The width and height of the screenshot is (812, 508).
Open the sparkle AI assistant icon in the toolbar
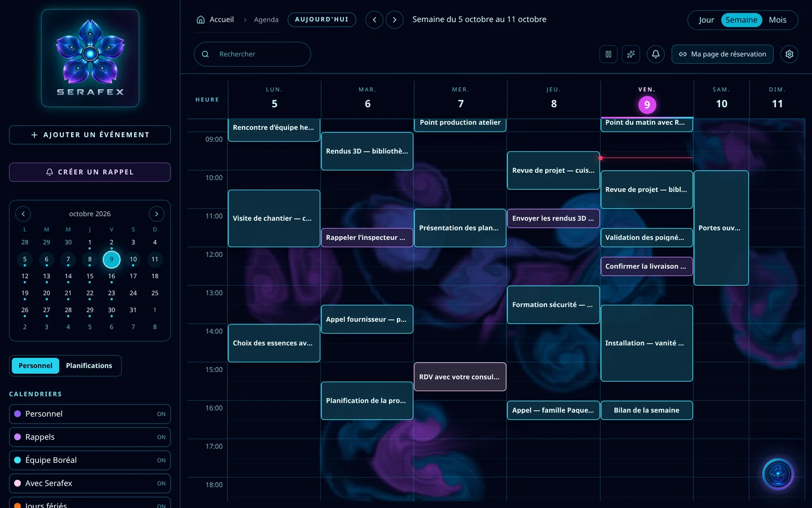631,54
